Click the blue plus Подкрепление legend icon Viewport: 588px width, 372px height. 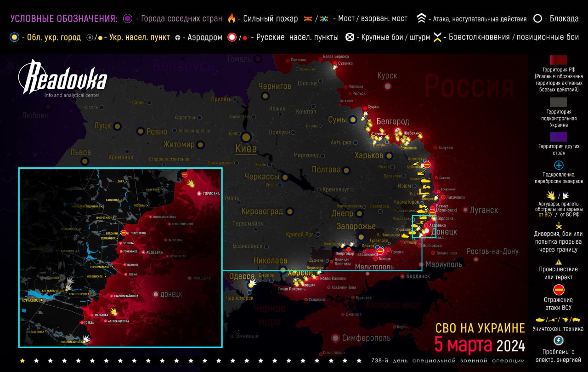(559, 165)
